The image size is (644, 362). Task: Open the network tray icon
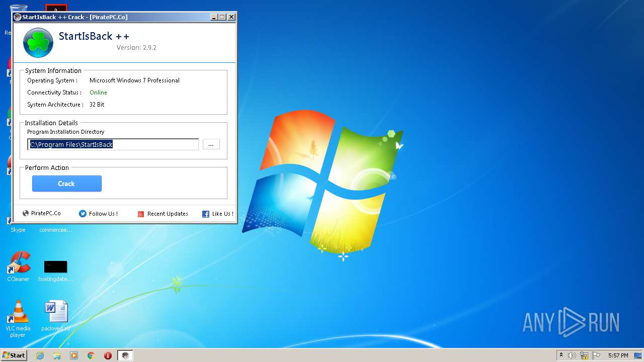coord(584,355)
